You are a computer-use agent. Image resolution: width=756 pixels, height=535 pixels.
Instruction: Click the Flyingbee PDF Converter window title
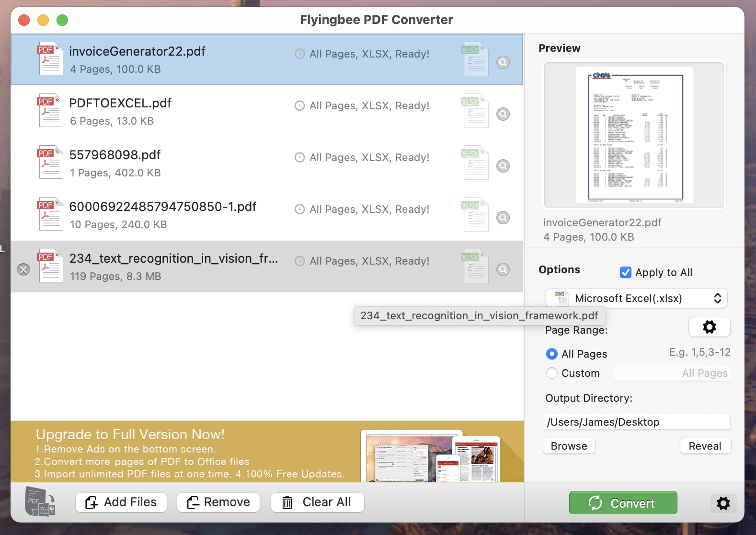coord(377,20)
